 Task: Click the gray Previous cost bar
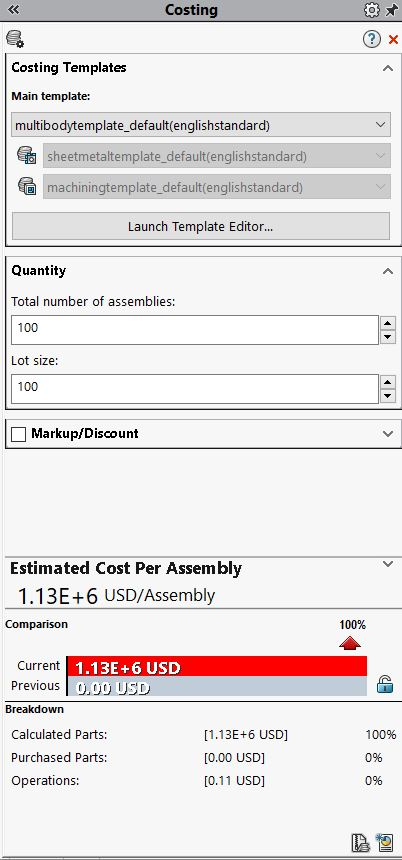[x=217, y=686]
